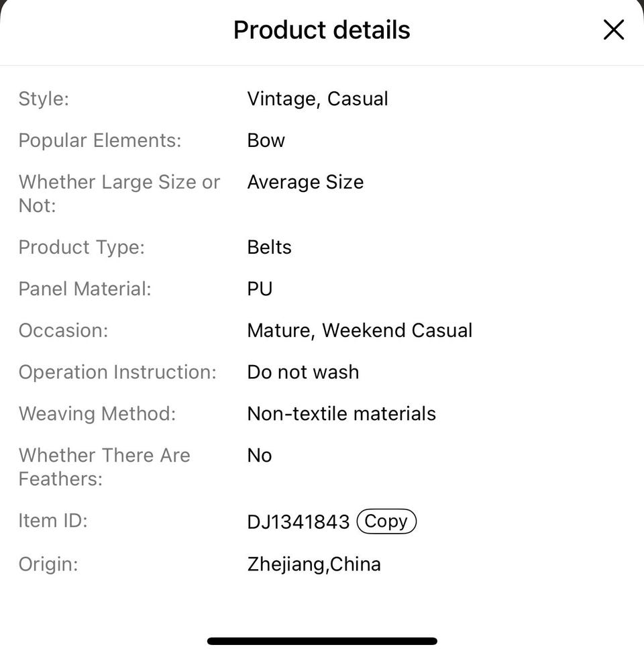Tap the Weaving Method label
The image size is (644, 657).
97,413
